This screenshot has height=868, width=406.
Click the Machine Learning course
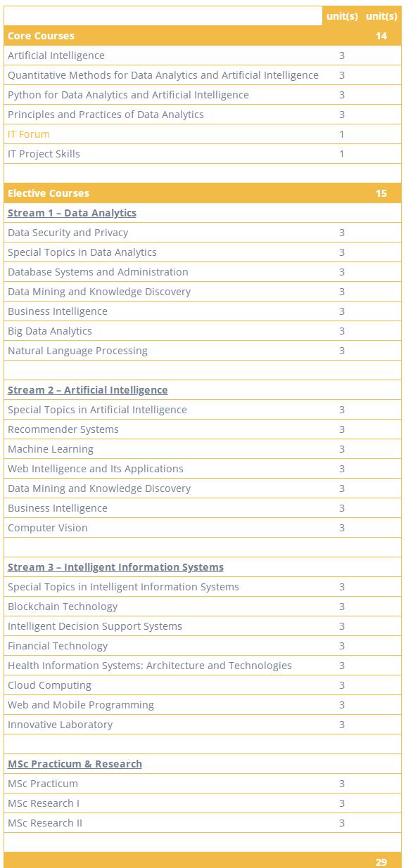click(x=51, y=449)
